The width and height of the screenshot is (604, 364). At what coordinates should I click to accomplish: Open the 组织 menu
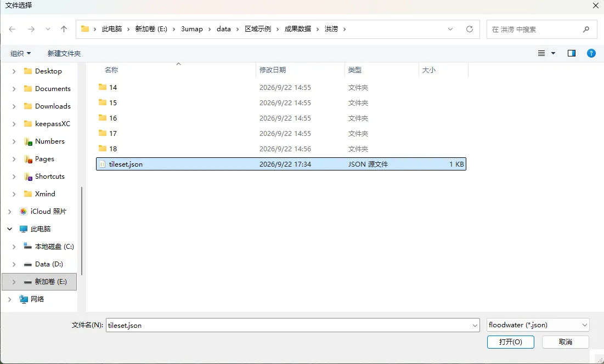point(20,54)
